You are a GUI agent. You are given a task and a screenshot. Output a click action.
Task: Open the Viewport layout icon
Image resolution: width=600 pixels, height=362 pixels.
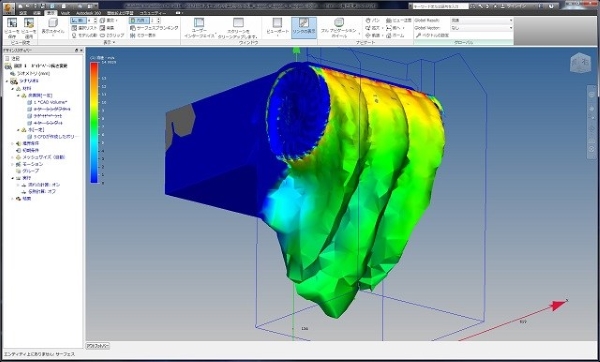pos(277,23)
